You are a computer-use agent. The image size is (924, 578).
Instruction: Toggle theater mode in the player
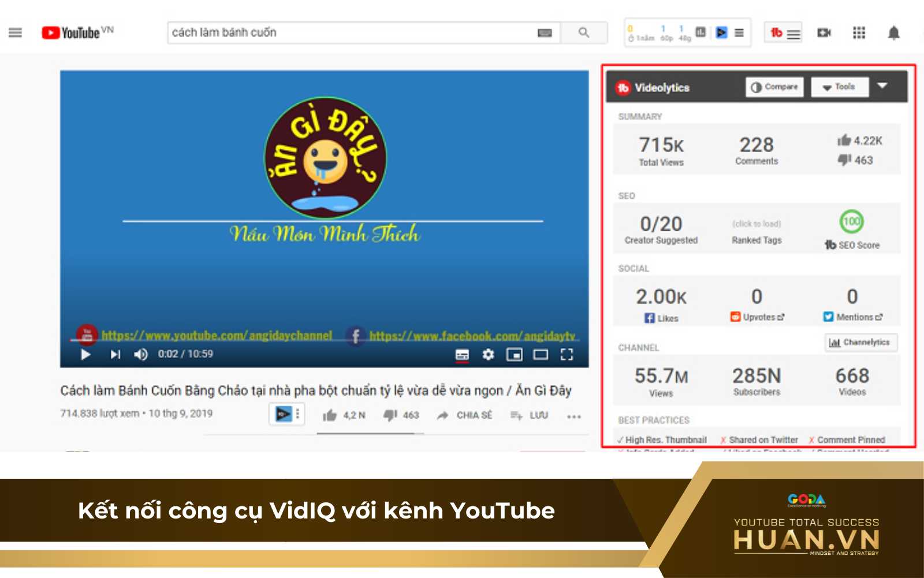(x=541, y=354)
